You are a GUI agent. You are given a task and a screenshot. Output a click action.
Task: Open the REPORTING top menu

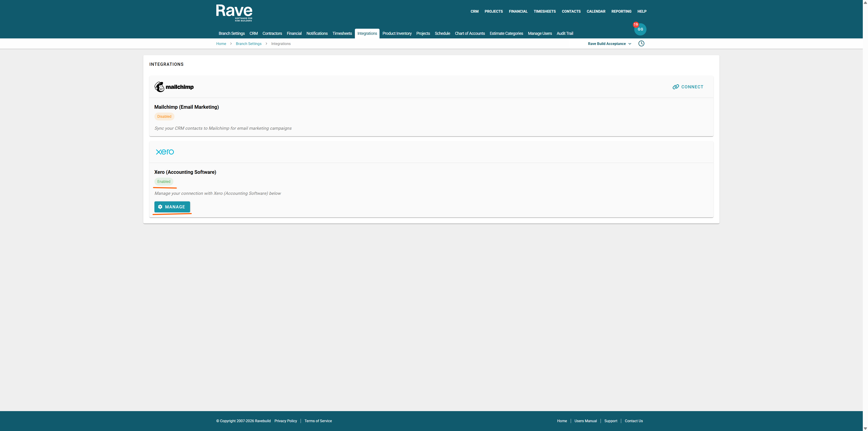(621, 12)
